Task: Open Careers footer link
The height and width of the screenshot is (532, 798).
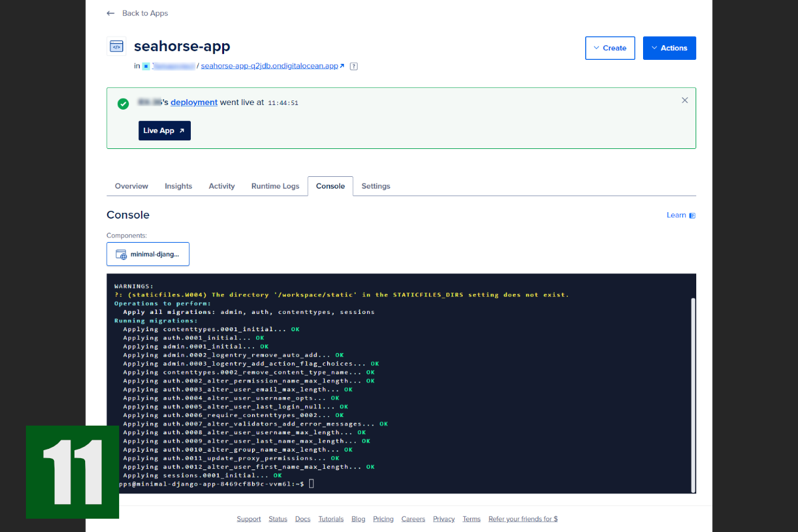Action: [413, 519]
